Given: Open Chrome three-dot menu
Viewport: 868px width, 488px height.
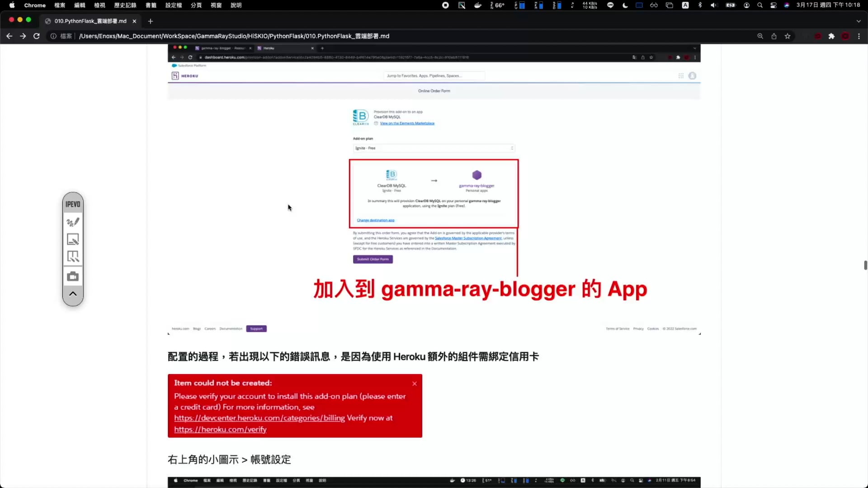Looking at the screenshot, I should (x=859, y=36).
